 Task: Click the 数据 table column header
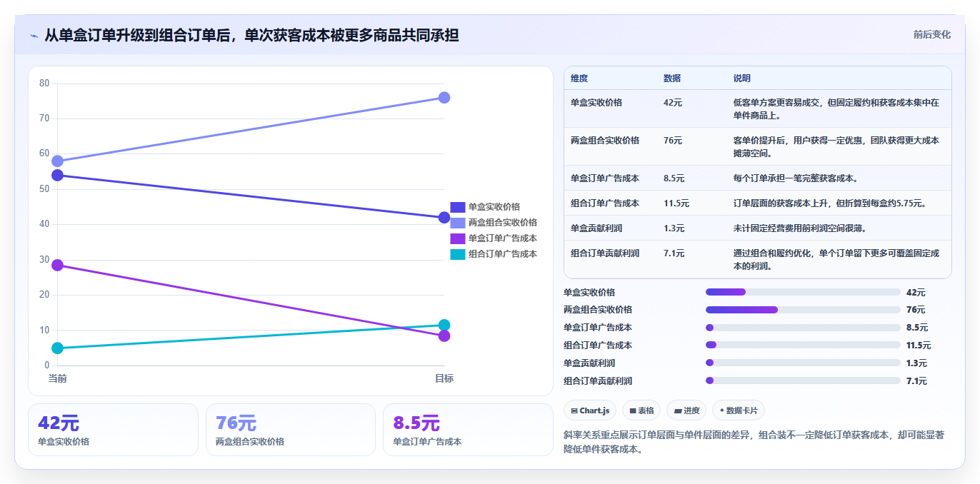(672, 79)
